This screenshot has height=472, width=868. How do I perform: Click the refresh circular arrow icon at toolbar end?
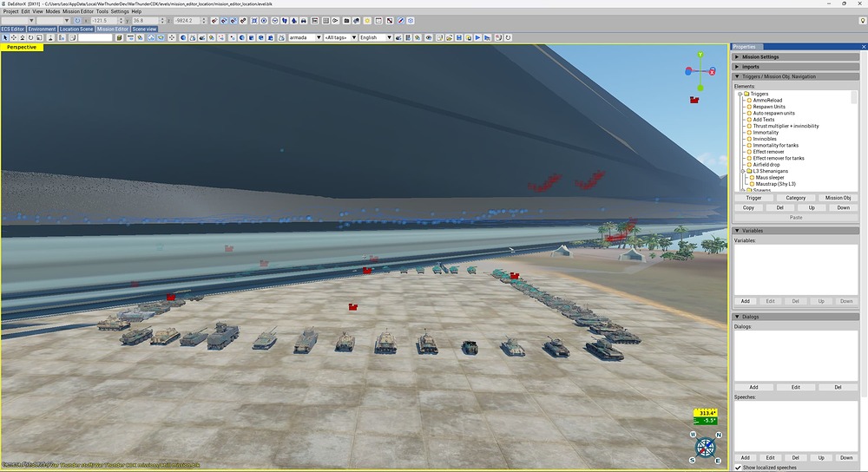coord(508,37)
